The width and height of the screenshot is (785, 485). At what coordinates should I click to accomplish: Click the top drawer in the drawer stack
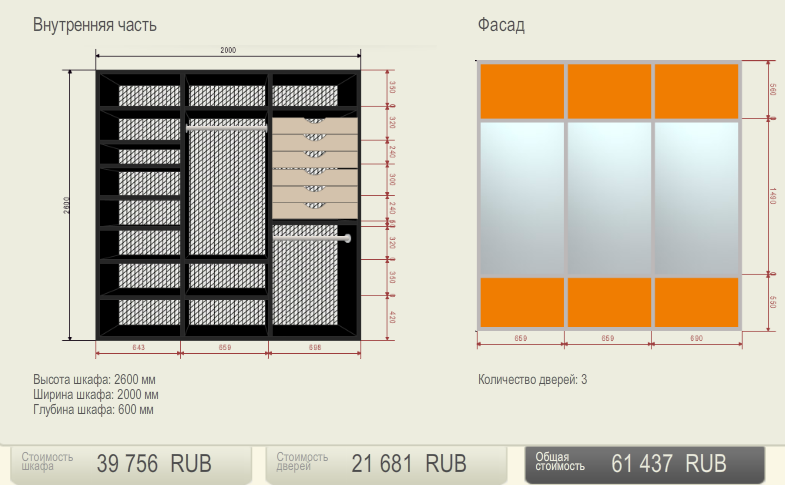[315, 126]
